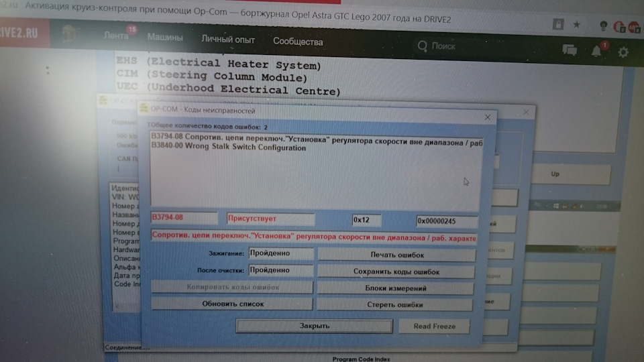Click the DRIVE2.RU logo
This screenshot has width=644, height=362.
tap(21, 34)
